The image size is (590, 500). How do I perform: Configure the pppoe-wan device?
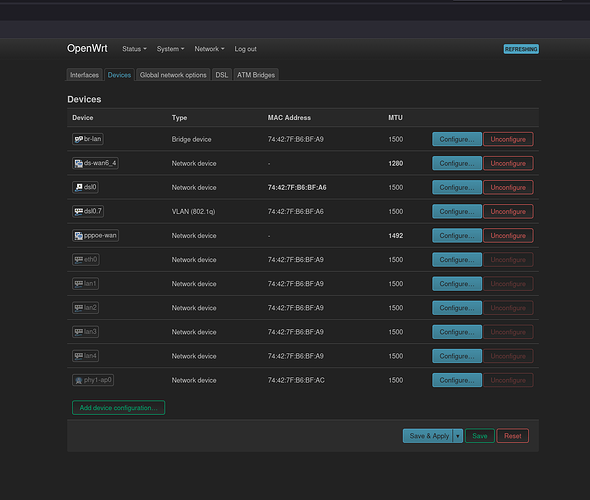(x=457, y=236)
